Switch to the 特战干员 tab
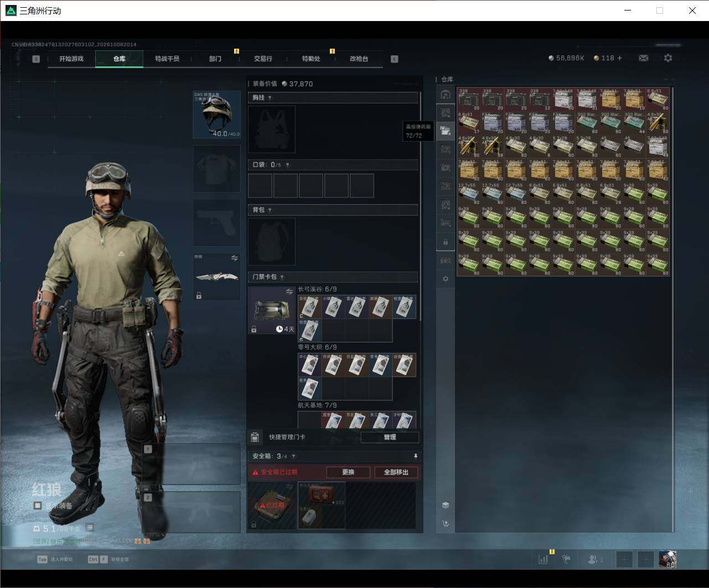This screenshot has height=588, width=709. [x=167, y=59]
